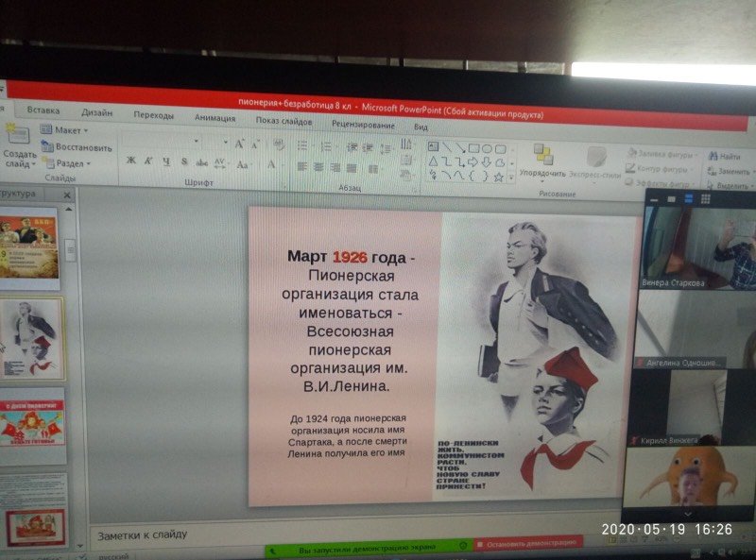Stop screen sharing (Остановить демонстрацию)
The height and width of the screenshot is (560, 756).
527,543
